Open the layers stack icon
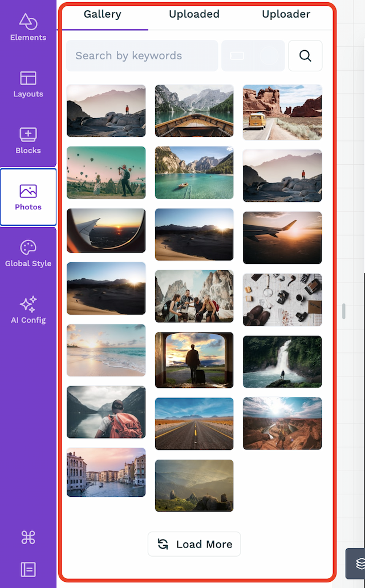Viewport: 365px width, 588px height. pos(359,563)
